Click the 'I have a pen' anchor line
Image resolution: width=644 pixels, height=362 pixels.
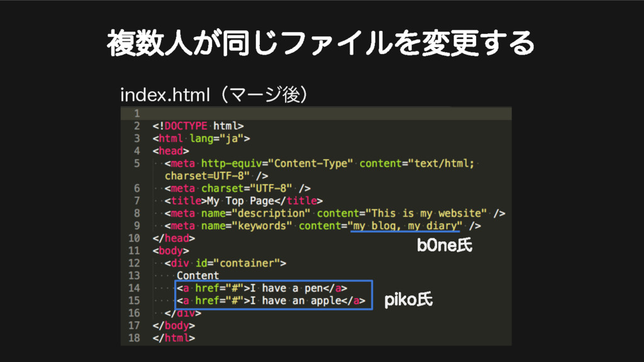(x=262, y=288)
